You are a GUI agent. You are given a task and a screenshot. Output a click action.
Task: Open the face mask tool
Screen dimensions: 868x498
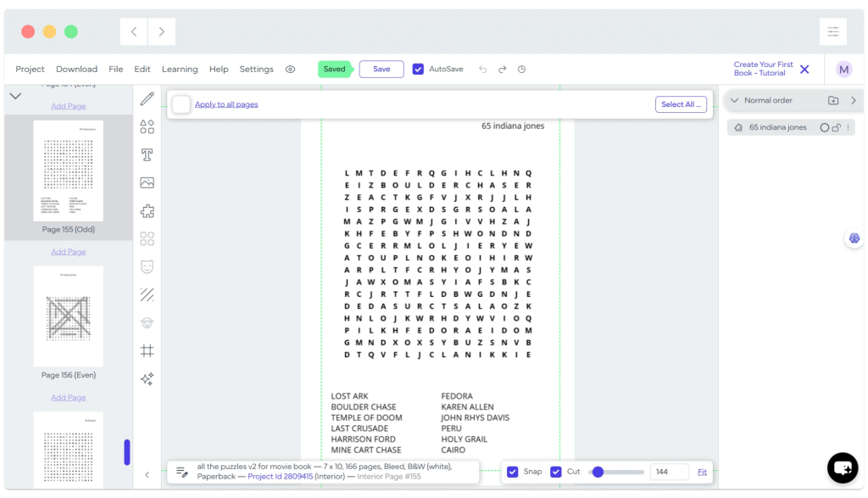tap(147, 267)
